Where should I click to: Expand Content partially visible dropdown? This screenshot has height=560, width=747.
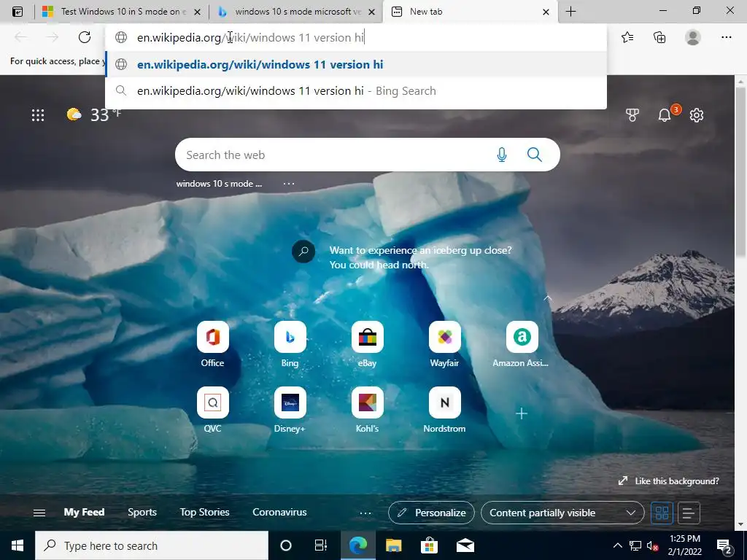pos(562,513)
